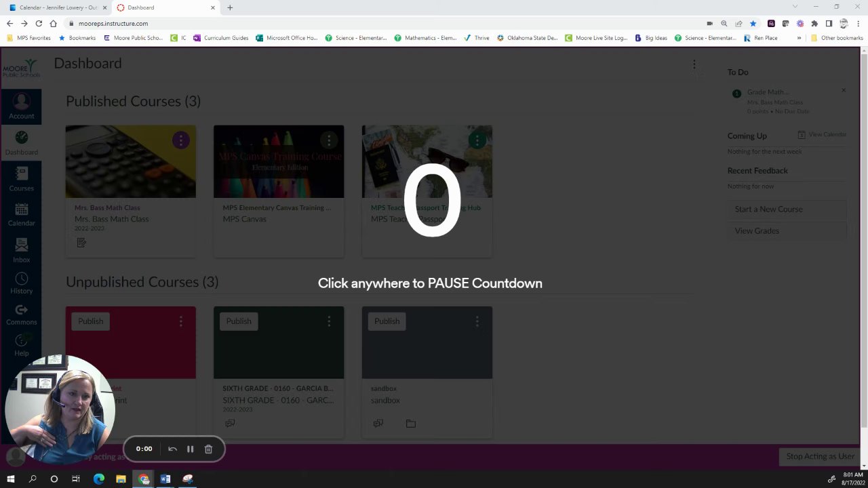Open Sixth Grade Garcia card options menu

(x=329, y=321)
